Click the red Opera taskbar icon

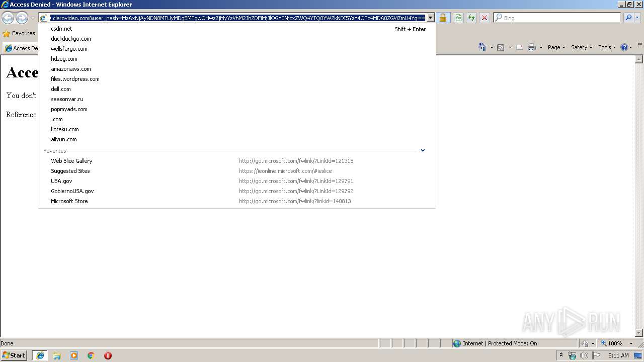click(108, 355)
